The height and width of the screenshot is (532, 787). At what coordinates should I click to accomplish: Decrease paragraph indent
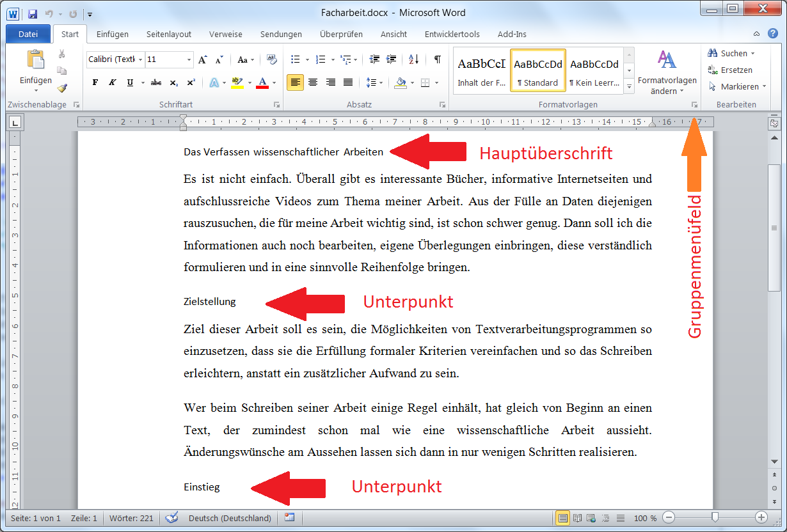pyautogui.click(x=375, y=59)
